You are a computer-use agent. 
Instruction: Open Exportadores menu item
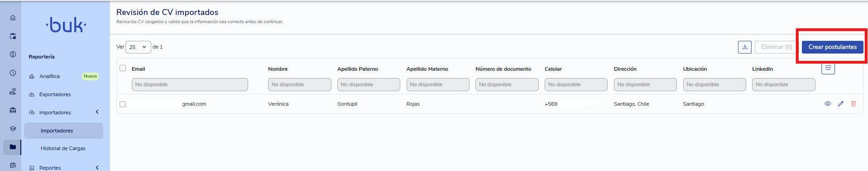point(55,94)
